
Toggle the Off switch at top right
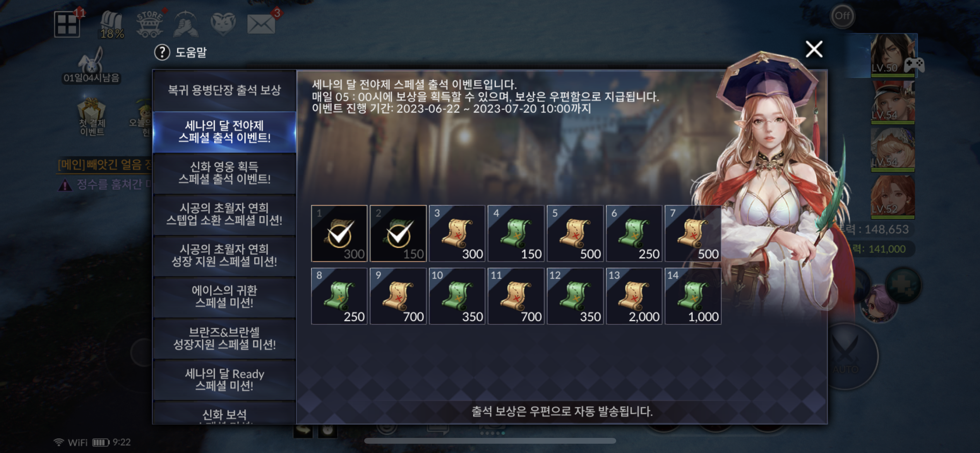(x=842, y=16)
